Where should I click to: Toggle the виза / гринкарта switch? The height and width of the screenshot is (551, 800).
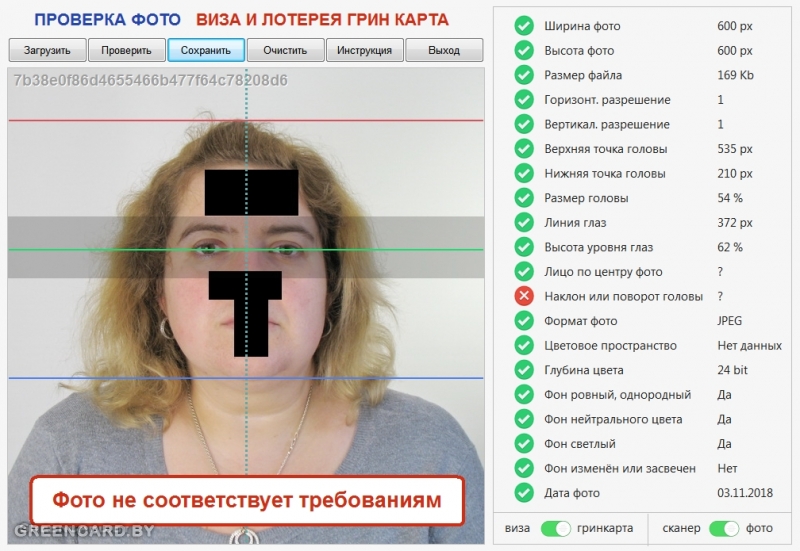pos(555,529)
